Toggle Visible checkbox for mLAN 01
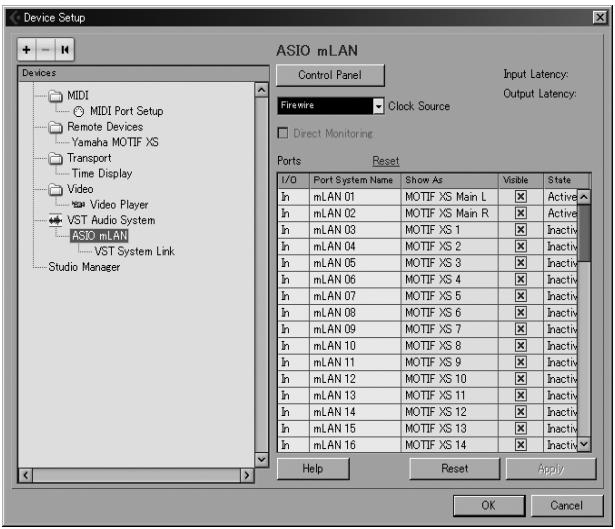The image size is (615, 529). [x=520, y=196]
